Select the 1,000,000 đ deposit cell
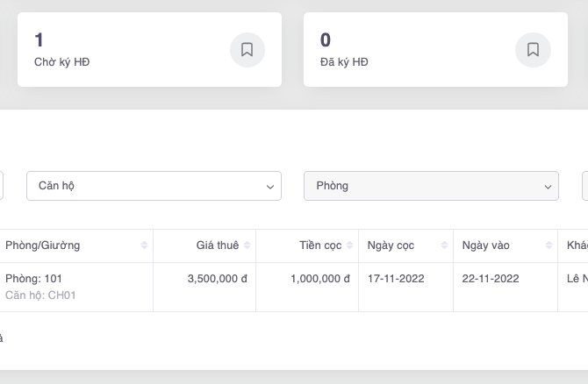588x384 pixels. pos(319,279)
